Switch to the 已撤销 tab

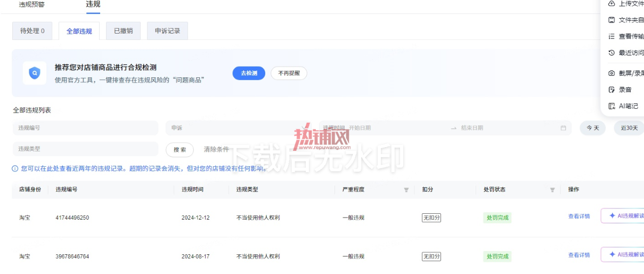click(x=123, y=31)
